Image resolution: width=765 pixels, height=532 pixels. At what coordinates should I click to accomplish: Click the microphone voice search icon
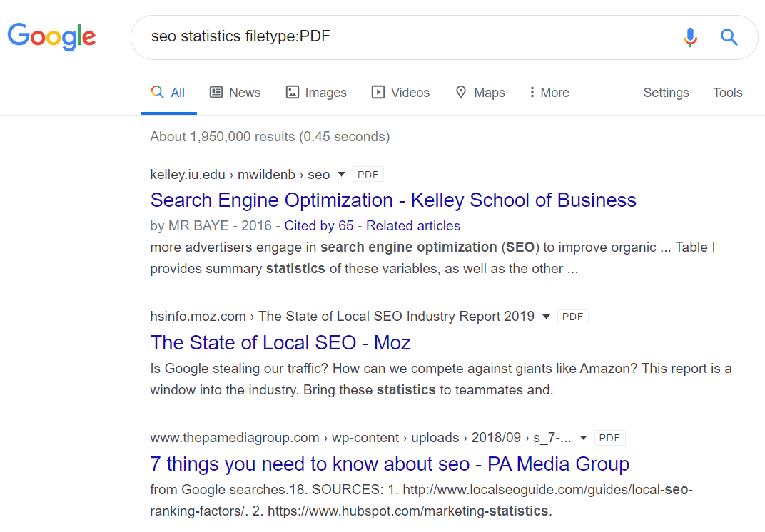click(690, 37)
